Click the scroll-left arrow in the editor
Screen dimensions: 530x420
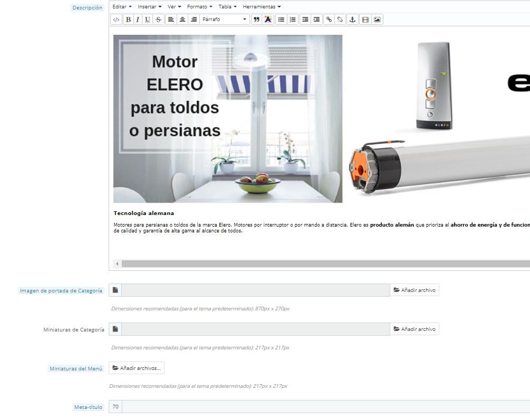click(x=117, y=263)
